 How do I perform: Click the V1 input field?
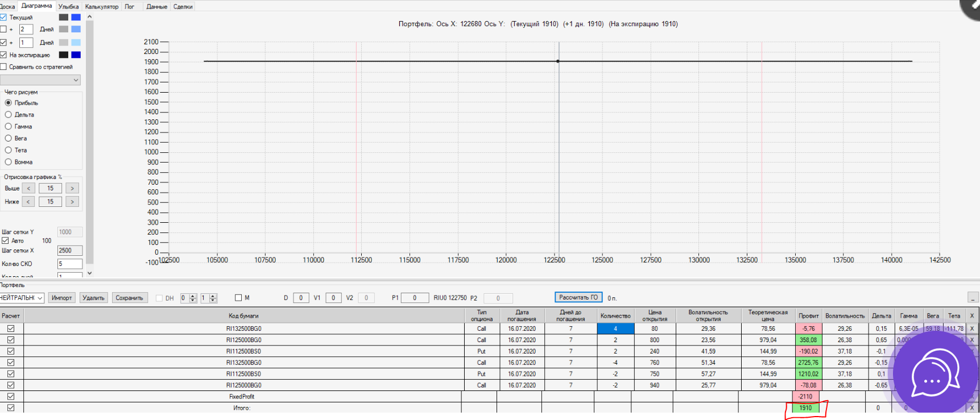point(333,298)
